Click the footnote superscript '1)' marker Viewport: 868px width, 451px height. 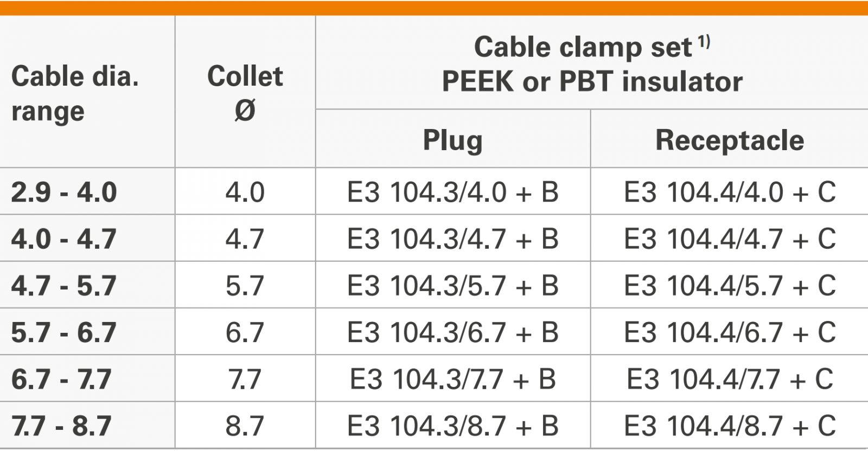click(x=704, y=41)
